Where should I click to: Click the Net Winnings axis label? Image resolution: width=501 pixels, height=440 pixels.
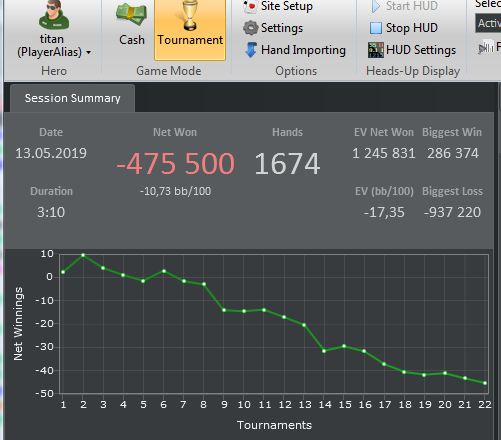point(18,324)
